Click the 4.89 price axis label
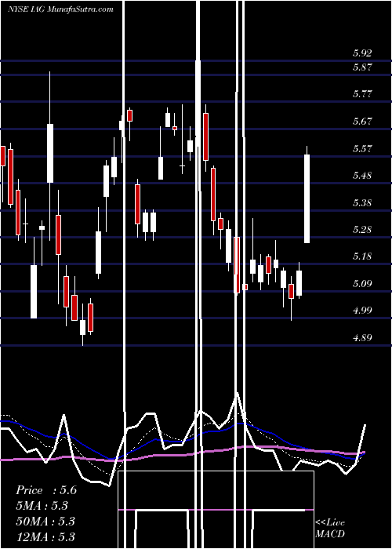 pyautogui.click(x=362, y=338)
